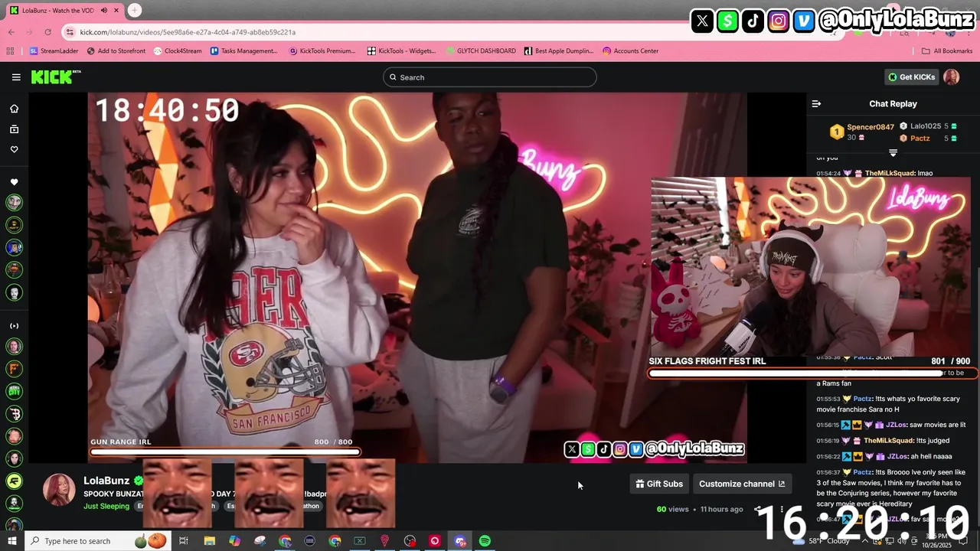Select the Just Sleeping category link
Image resolution: width=980 pixels, height=551 pixels.
[106, 506]
